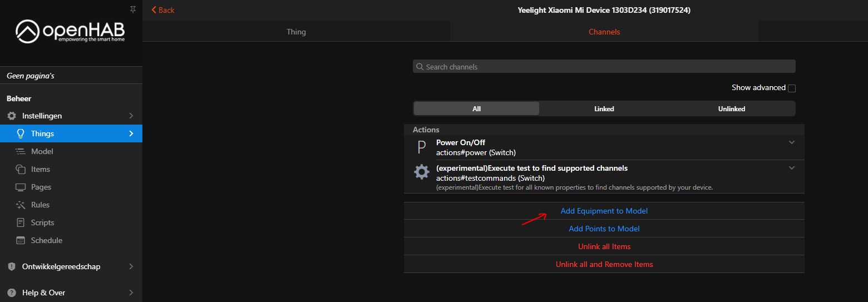Select the Linked filter segment
Image resolution: width=868 pixels, height=302 pixels.
(604, 108)
